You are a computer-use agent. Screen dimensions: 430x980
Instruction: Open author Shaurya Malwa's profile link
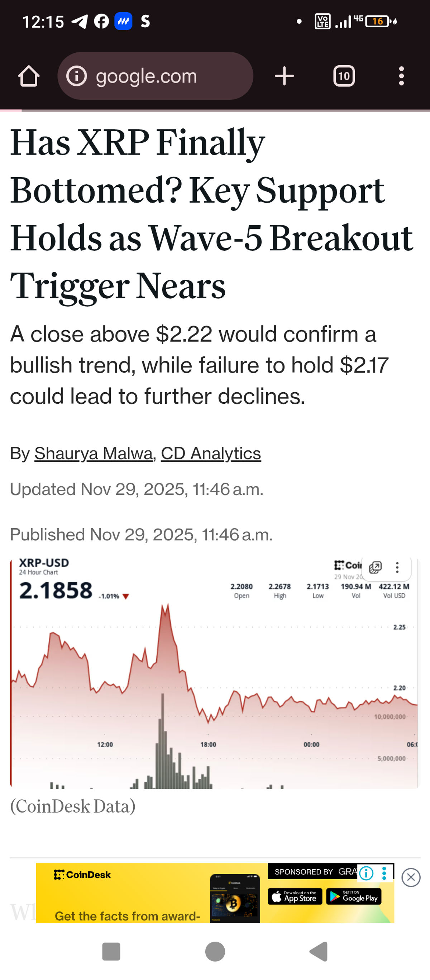(94, 453)
